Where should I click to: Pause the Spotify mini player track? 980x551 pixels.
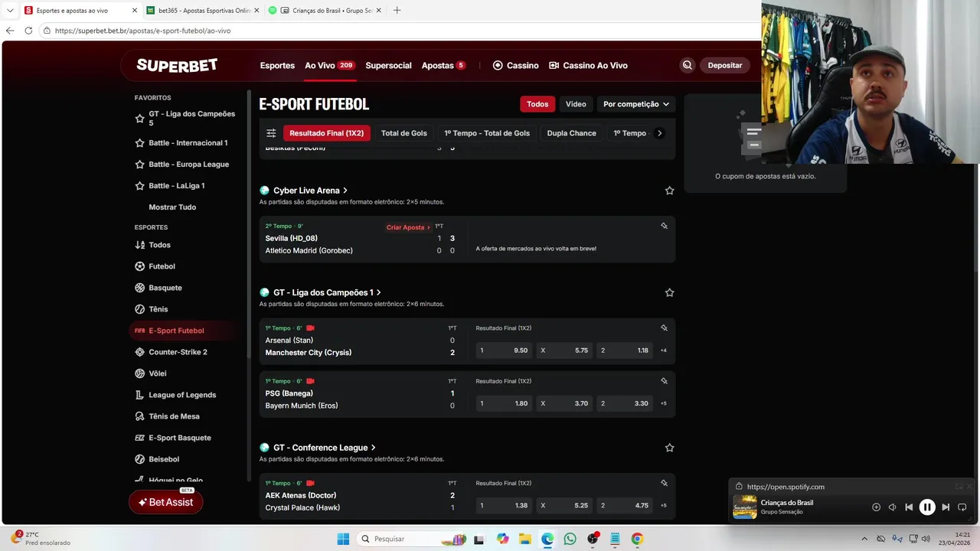[927, 507]
